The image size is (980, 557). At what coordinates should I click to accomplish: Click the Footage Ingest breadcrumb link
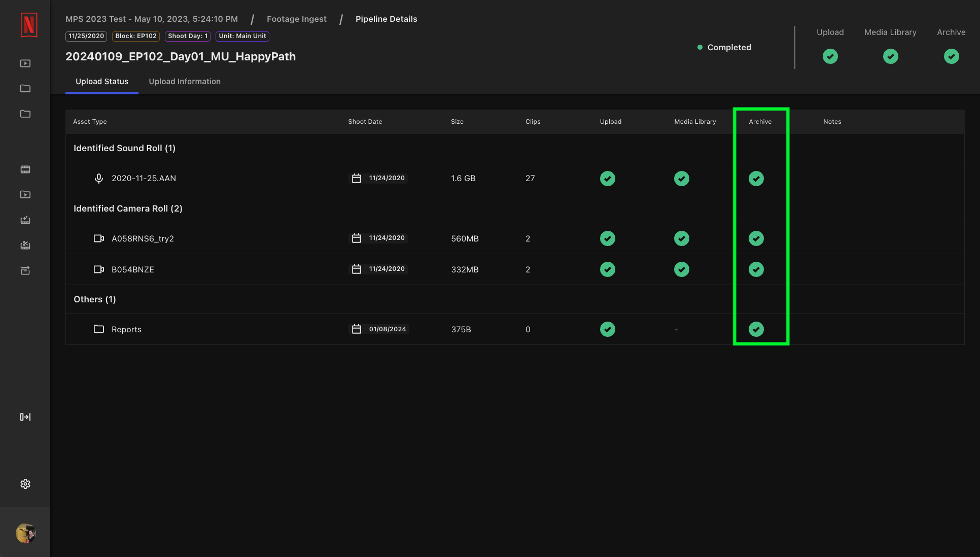(x=296, y=18)
